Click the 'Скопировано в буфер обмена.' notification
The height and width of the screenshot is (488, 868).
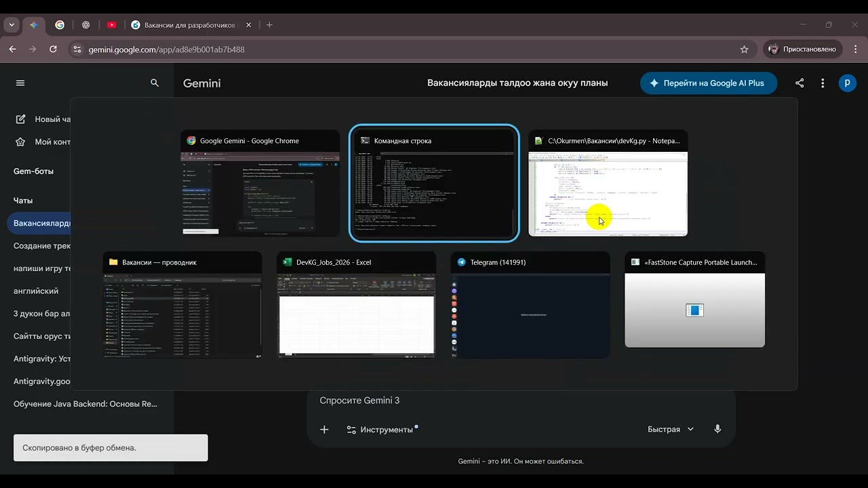tap(111, 448)
